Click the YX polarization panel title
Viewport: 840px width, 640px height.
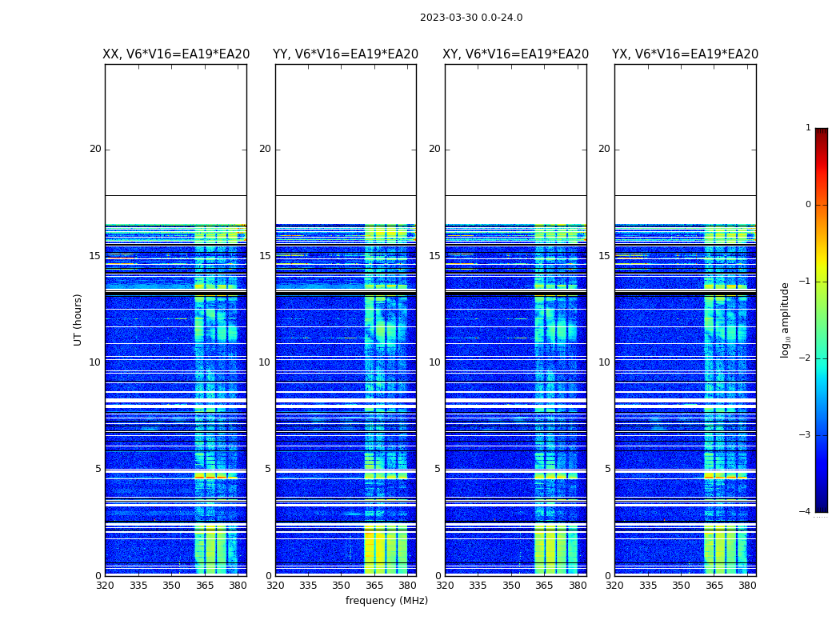click(x=685, y=54)
